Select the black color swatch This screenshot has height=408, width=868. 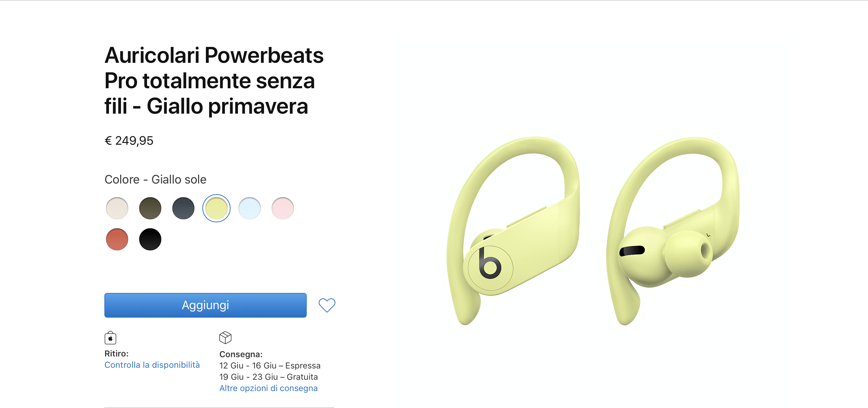[150, 239]
